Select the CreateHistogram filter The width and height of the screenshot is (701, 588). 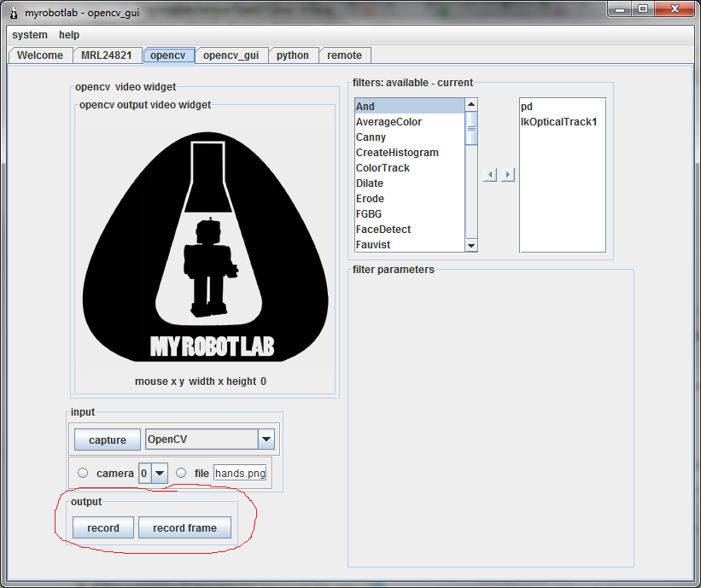(410, 153)
